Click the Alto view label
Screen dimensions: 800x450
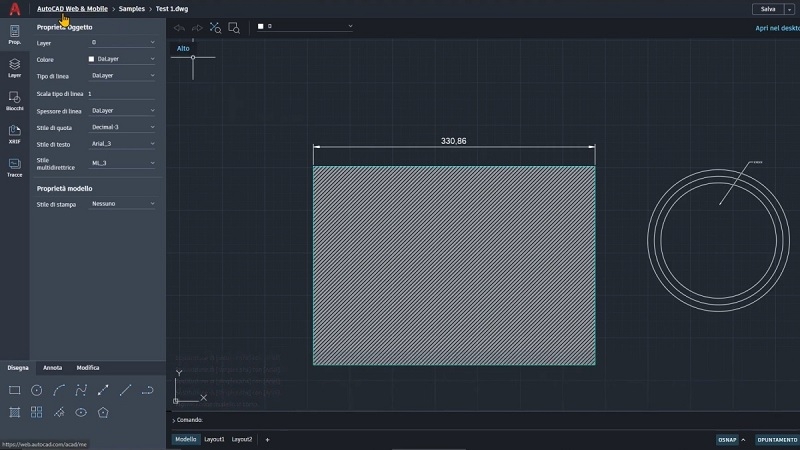pos(183,48)
